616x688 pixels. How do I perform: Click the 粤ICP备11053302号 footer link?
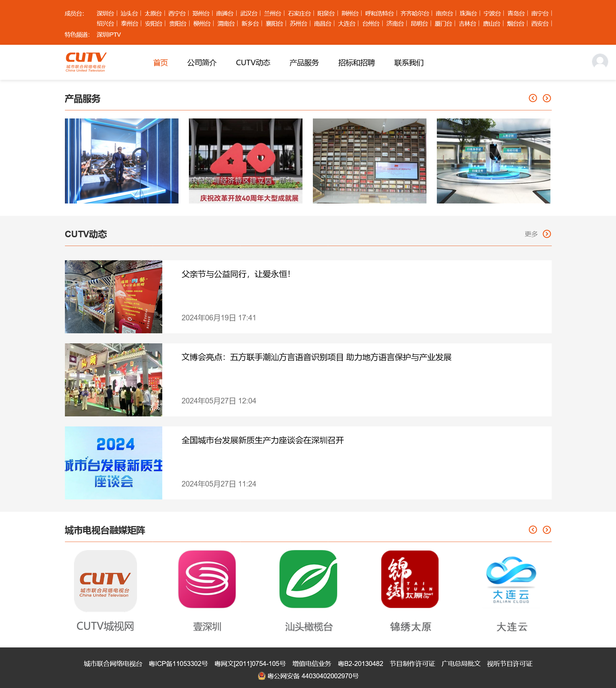[179, 664]
